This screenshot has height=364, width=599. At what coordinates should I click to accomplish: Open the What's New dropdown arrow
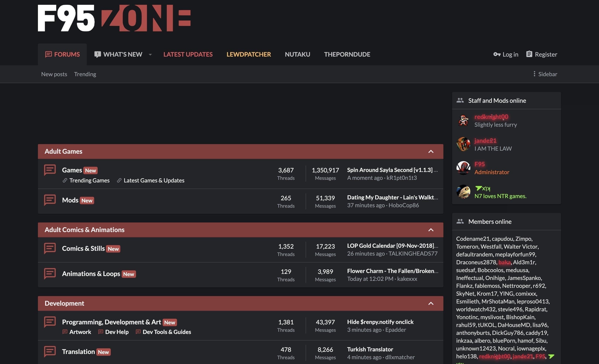[150, 55]
